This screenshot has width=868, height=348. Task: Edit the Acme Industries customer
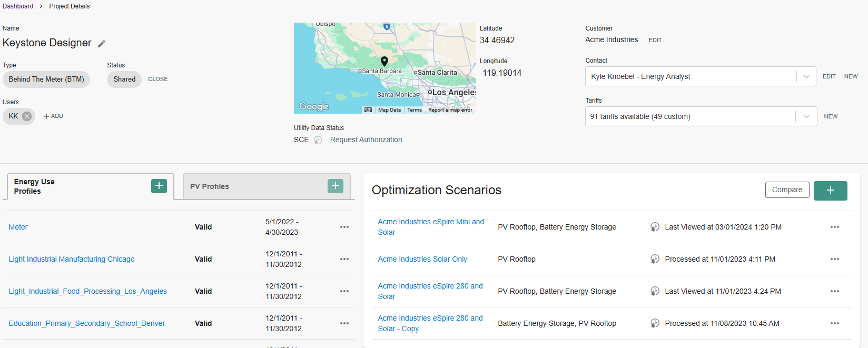pyautogui.click(x=655, y=40)
